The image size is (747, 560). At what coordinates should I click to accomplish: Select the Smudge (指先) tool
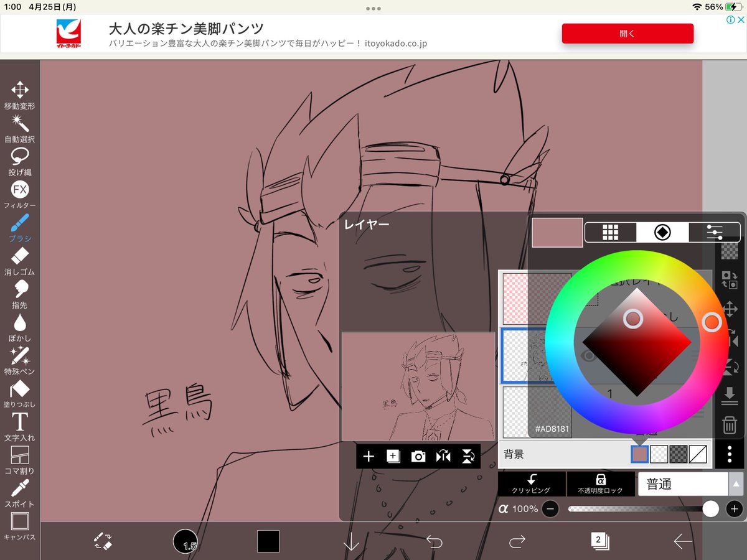pos(20,294)
